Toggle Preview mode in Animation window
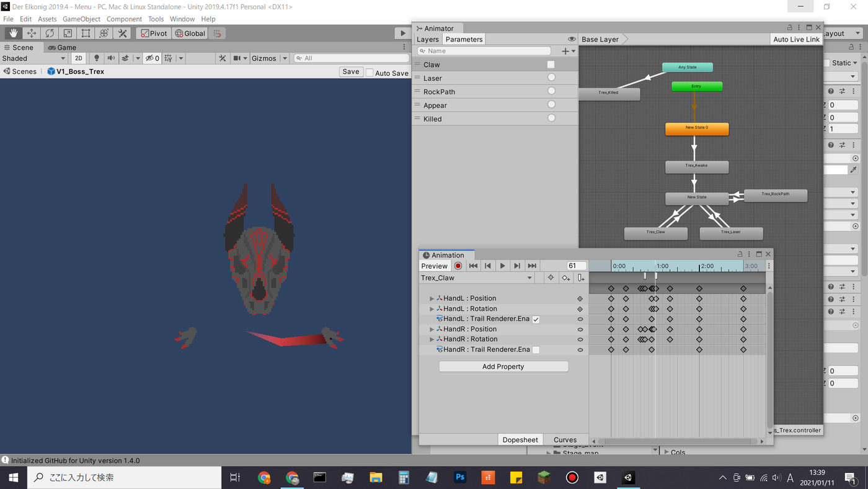 tap(435, 266)
